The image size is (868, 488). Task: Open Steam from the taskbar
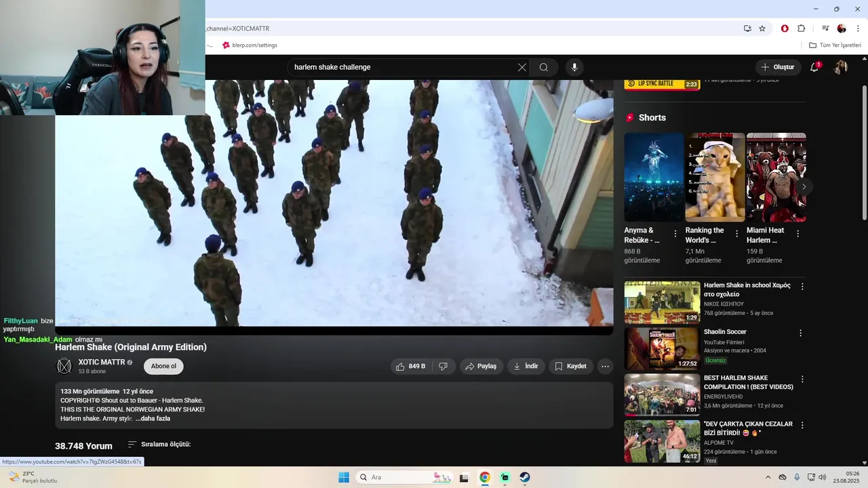(525, 477)
